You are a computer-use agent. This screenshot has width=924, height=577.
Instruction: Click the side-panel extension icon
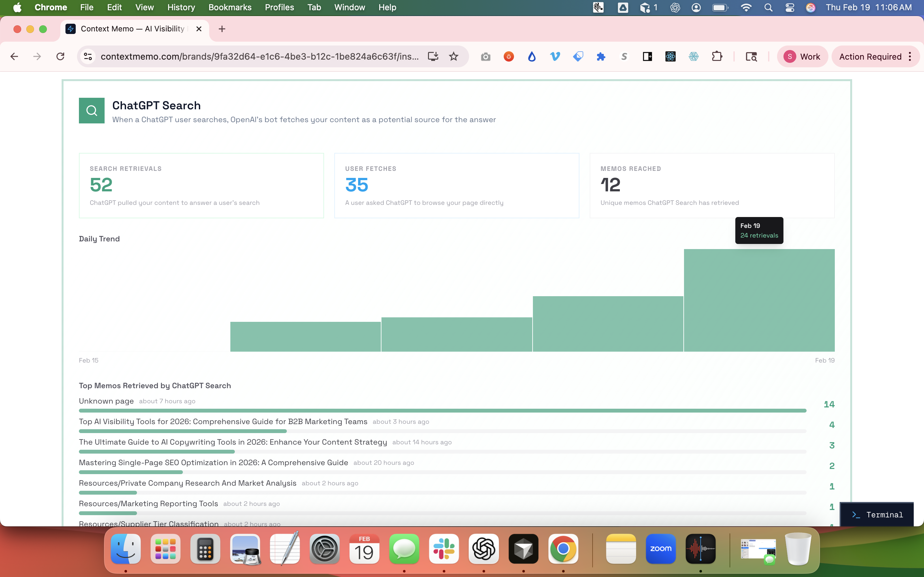647,56
